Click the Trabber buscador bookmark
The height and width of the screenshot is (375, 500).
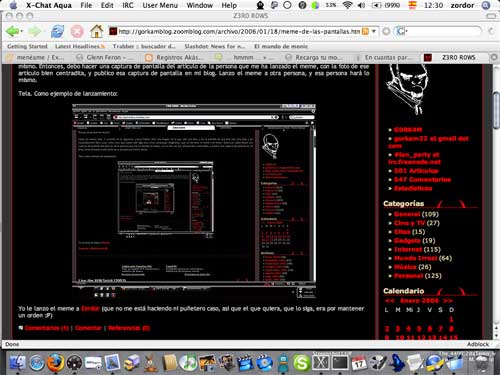pyautogui.click(x=144, y=46)
